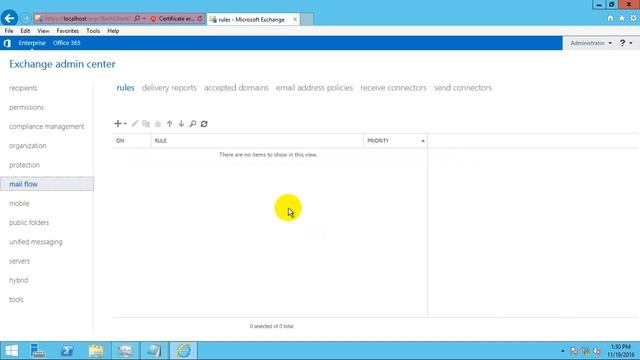Viewport: 640px width, 360px height.
Task: Click the Certificate error indicator
Action: (x=173, y=19)
